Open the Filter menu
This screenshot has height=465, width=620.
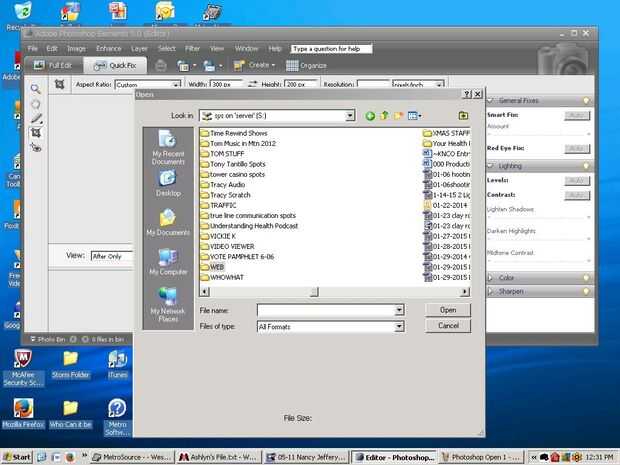(x=192, y=49)
